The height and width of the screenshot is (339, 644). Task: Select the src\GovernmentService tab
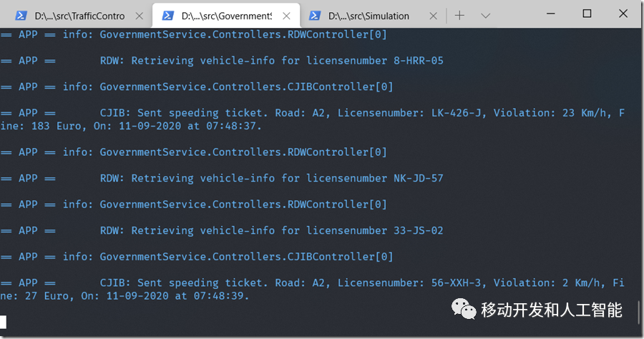pyautogui.click(x=227, y=16)
